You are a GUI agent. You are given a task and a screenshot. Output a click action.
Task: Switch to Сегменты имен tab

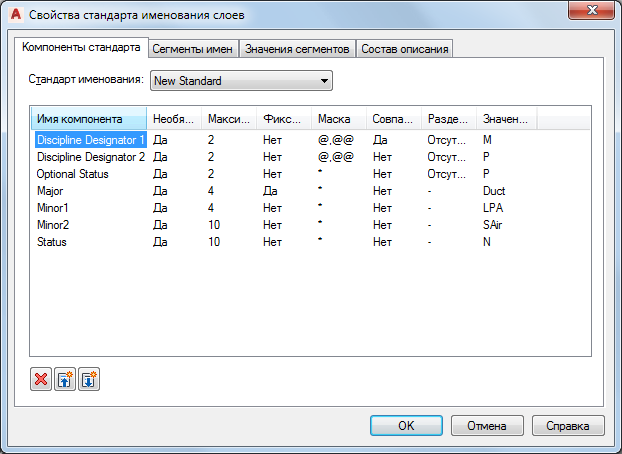tap(193, 49)
